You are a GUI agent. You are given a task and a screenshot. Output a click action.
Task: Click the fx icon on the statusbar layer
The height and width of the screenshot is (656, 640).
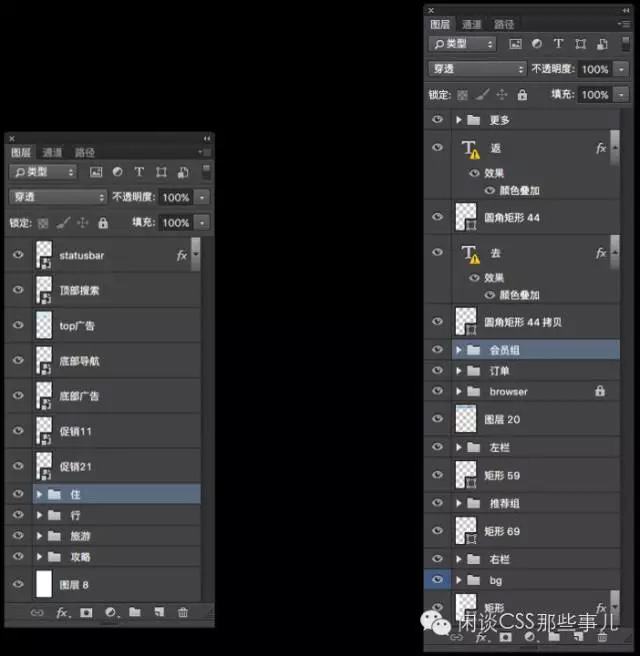[182, 256]
